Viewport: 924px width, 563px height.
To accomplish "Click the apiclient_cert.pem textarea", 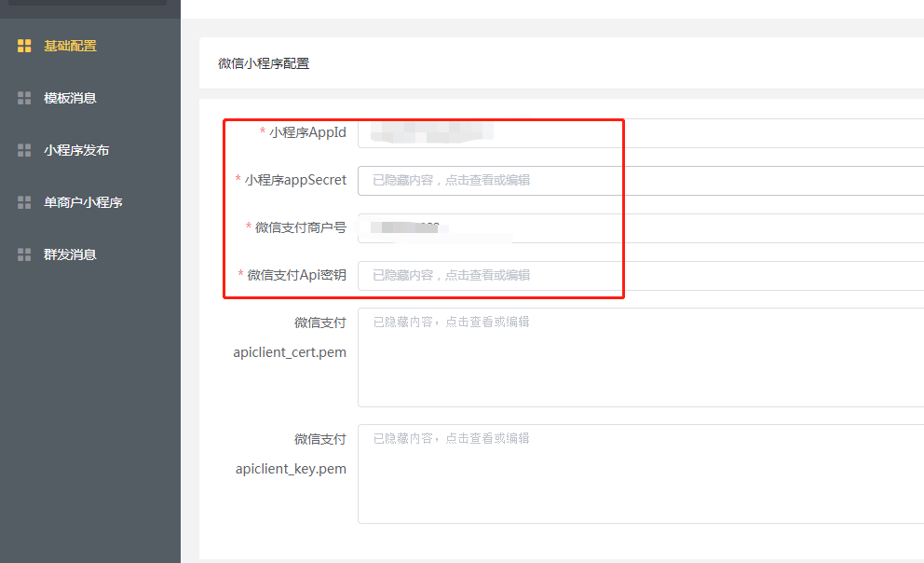I will pos(641,357).
